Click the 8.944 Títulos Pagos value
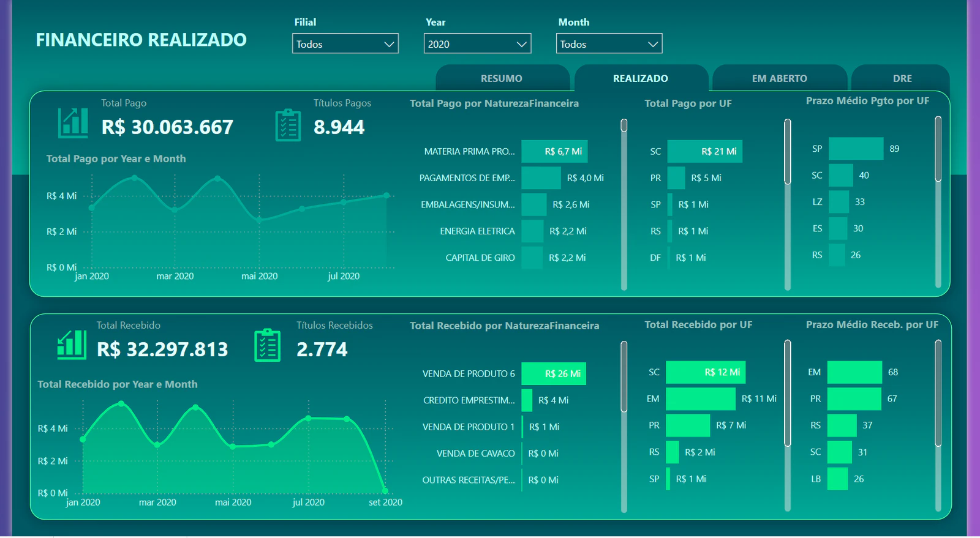The width and height of the screenshot is (980, 538). [339, 127]
